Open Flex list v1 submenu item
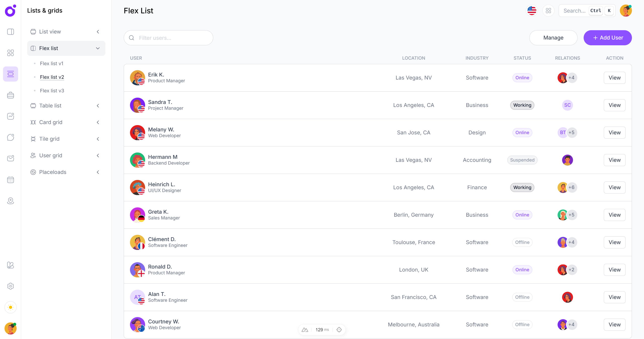644x339 pixels. click(52, 63)
